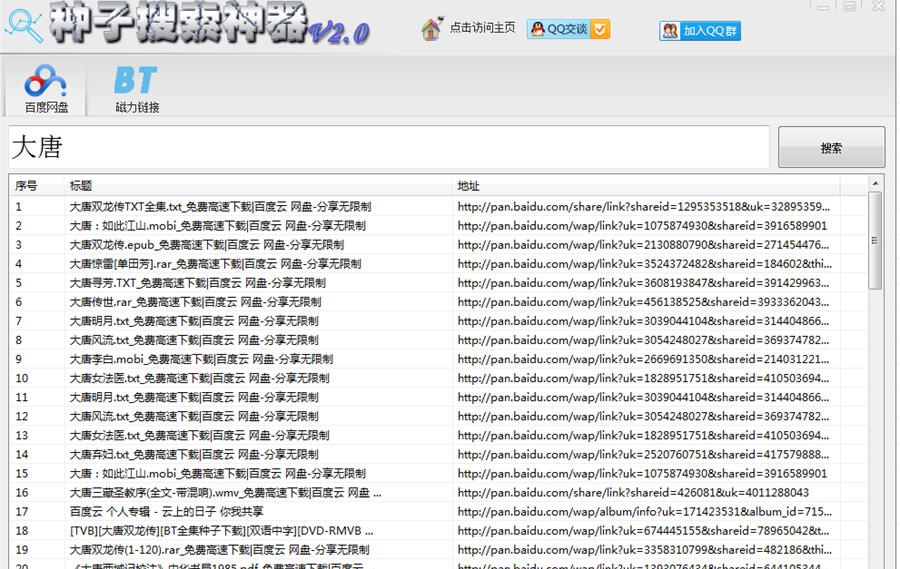Click the scrollbar up arrow
Image resolution: width=900 pixels, height=569 pixels.
(x=875, y=183)
